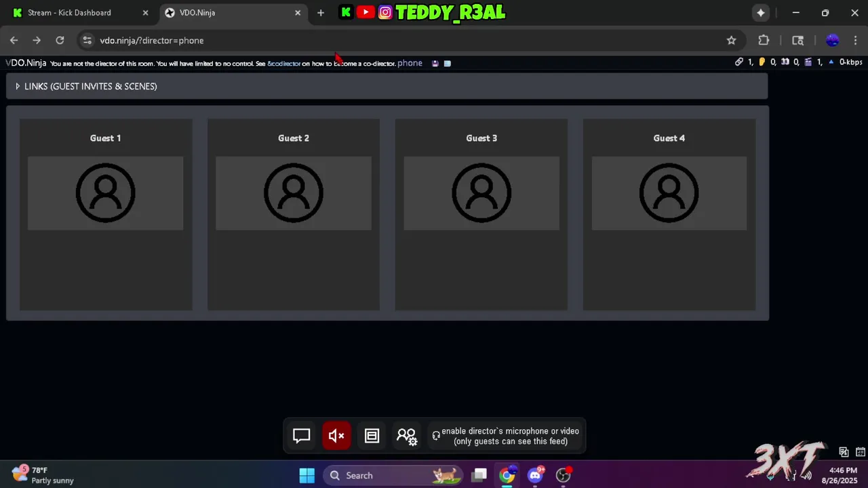
Task: Open Chrome from the taskbar
Action: click(x=507, y=476)
